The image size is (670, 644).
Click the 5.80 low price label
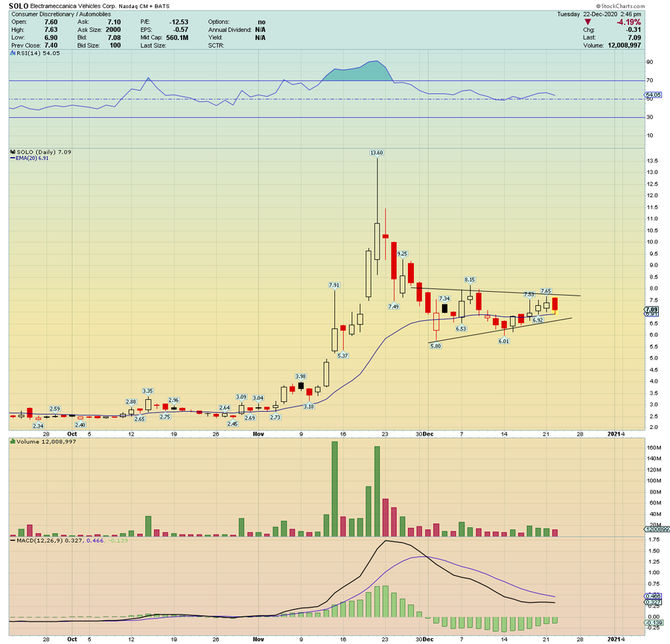[435, 345]
